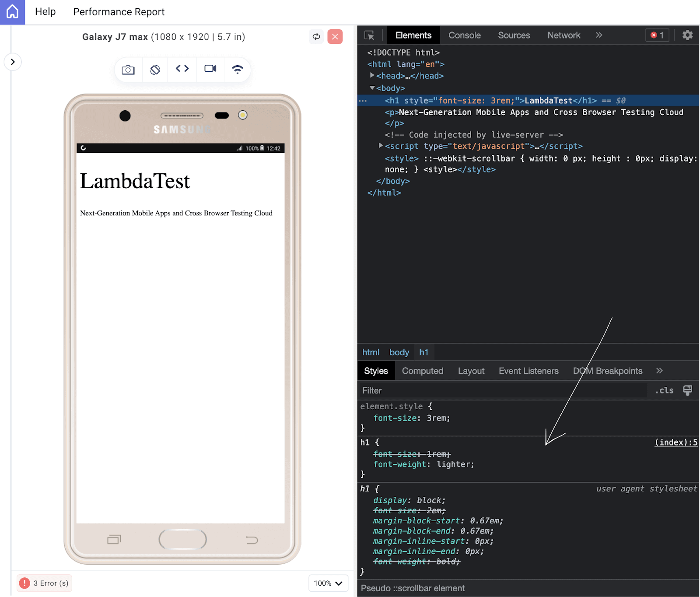
Task: Take a screenshot with the camera icon
Action: click(128, 70)
